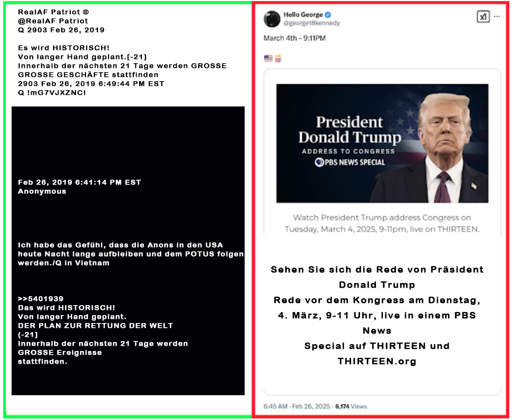Click the 6,174 Views counter
The height and width of the screenshot is (420, 513).
351,406
